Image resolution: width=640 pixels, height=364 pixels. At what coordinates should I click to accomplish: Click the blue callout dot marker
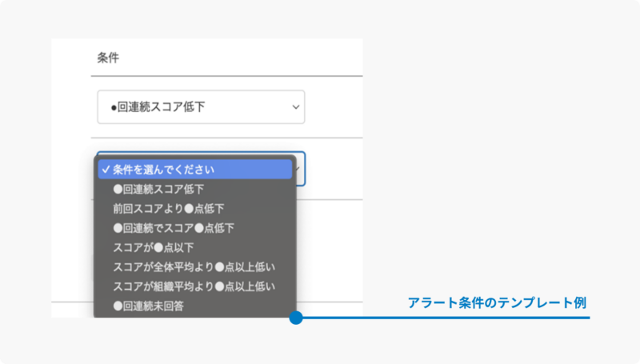[296, 318]
